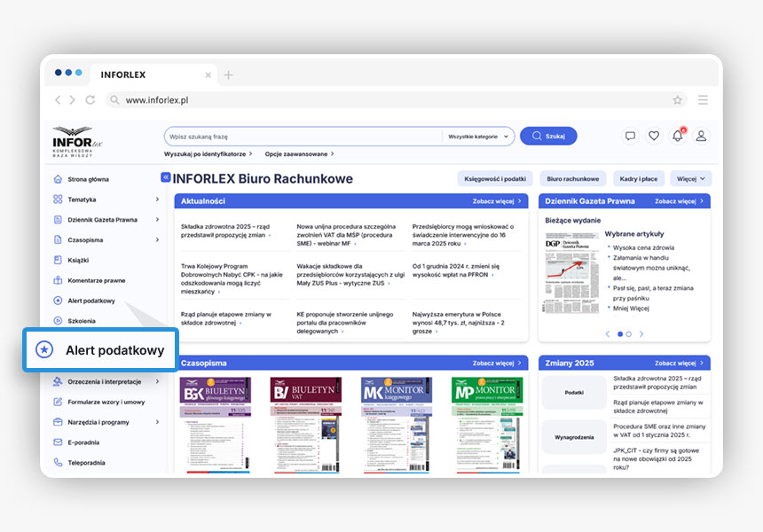Image resolution: width=763 pixels, height=532 pixels.
Task: Click Zobacz więcej in Aktualności header
Action: click(497, 201)
